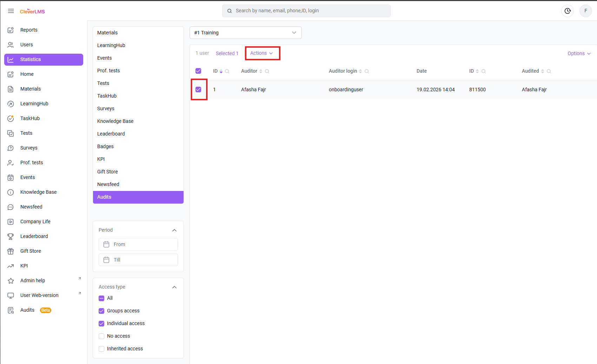The width and height of the screenshot is (597, 364).
Task: Click the From date field
Action: tap(138, 244)
